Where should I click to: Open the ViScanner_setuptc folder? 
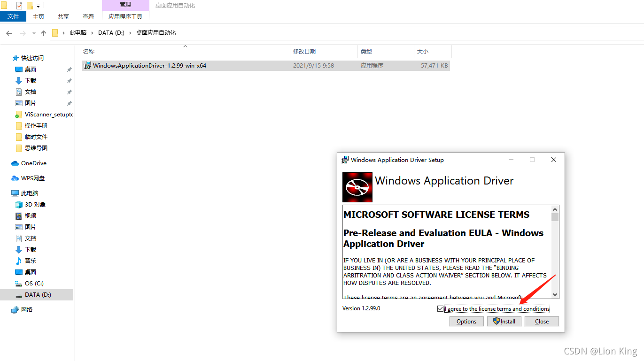pos(49,115)
